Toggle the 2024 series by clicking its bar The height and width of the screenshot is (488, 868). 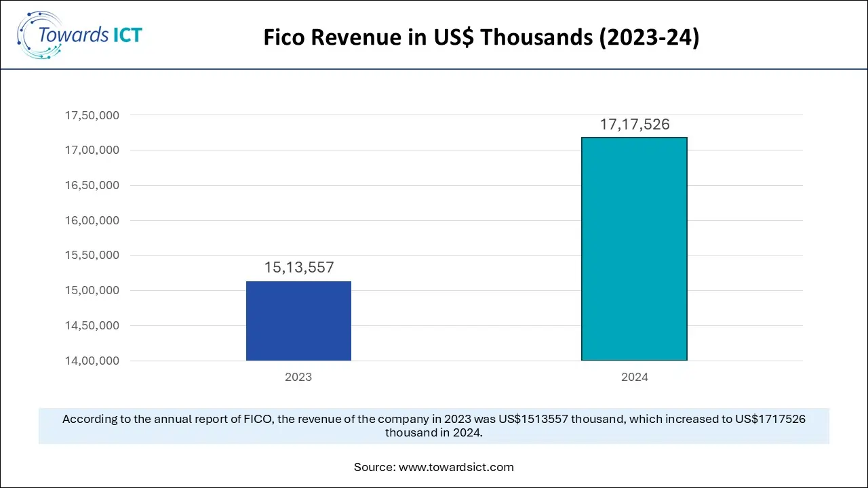pyautogui.click(x=634, y=247)
